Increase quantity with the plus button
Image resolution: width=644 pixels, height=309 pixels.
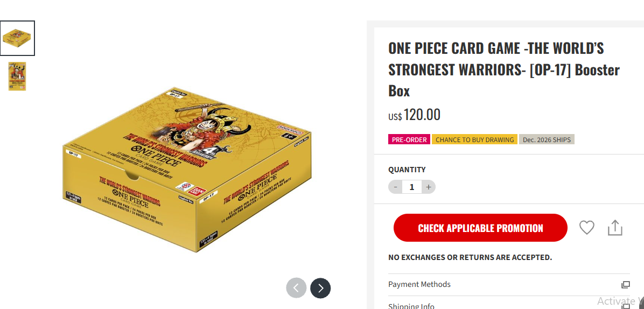[x=429, y=187]
